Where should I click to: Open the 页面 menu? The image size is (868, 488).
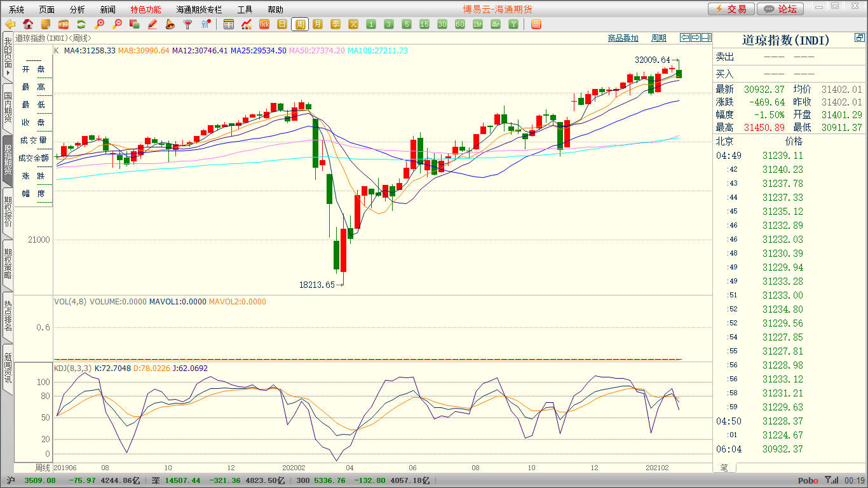click(x=47, y=10)
